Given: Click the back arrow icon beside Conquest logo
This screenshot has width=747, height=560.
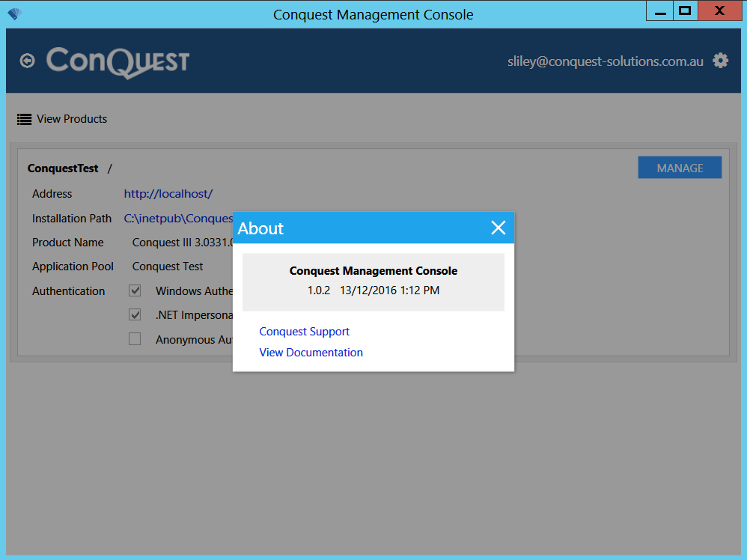Looking at the screenshot, I should (x=27, y=61).
